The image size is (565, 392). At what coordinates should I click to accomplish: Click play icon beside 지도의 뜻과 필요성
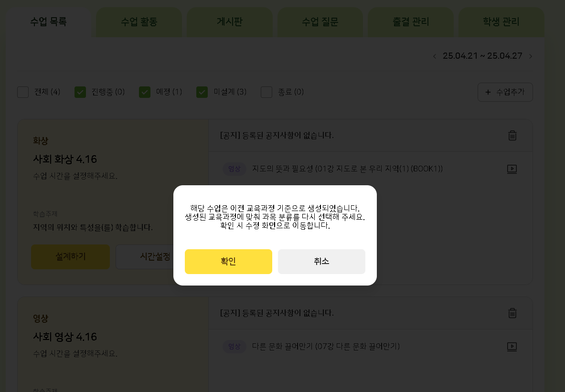coord(512,169)
